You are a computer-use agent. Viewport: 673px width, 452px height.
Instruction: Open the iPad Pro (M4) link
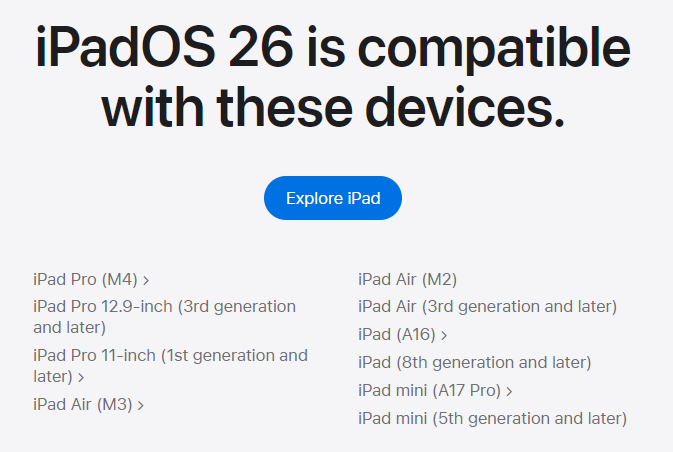[91, 279]
